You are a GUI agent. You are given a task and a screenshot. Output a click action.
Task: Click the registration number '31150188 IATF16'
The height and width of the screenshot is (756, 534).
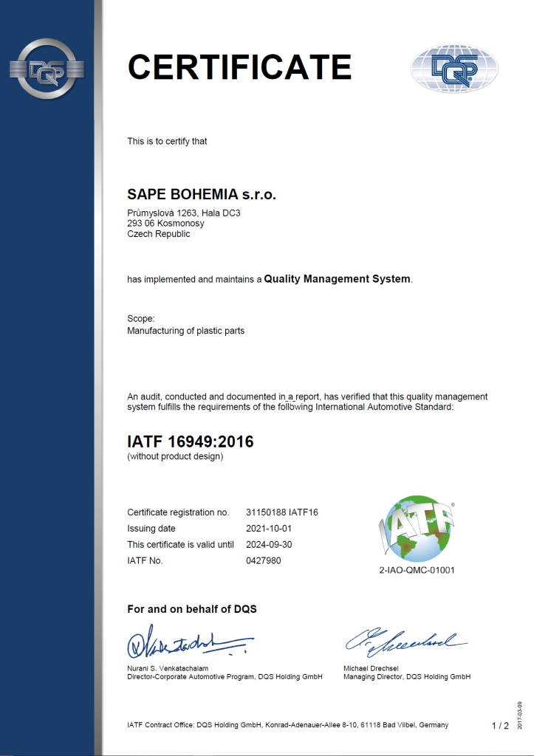coord(282,512)
